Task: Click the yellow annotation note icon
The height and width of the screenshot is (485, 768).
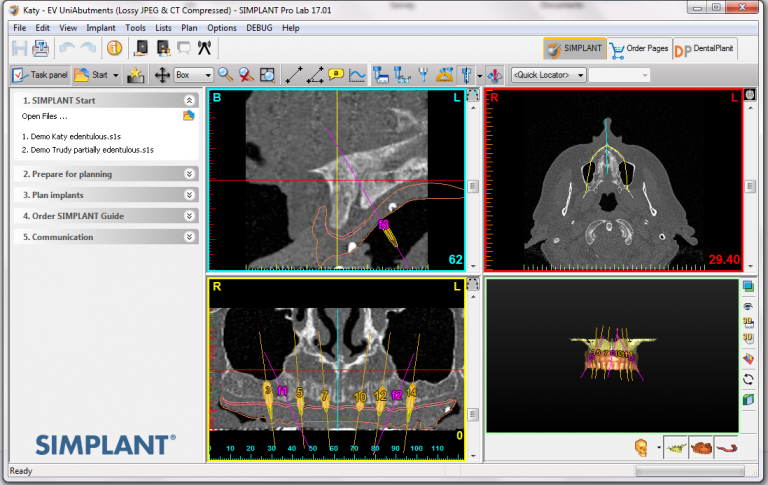Action: click(336, 75)
